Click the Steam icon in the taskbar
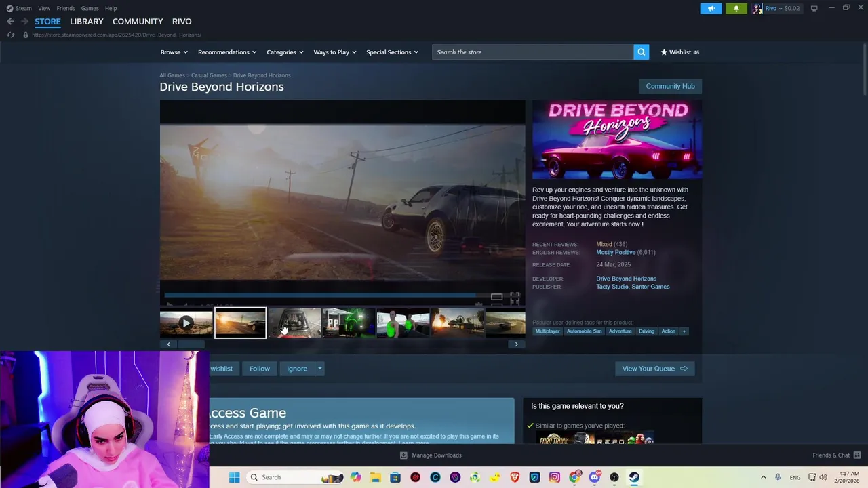868x488 pixels. [x=634, y=477]
